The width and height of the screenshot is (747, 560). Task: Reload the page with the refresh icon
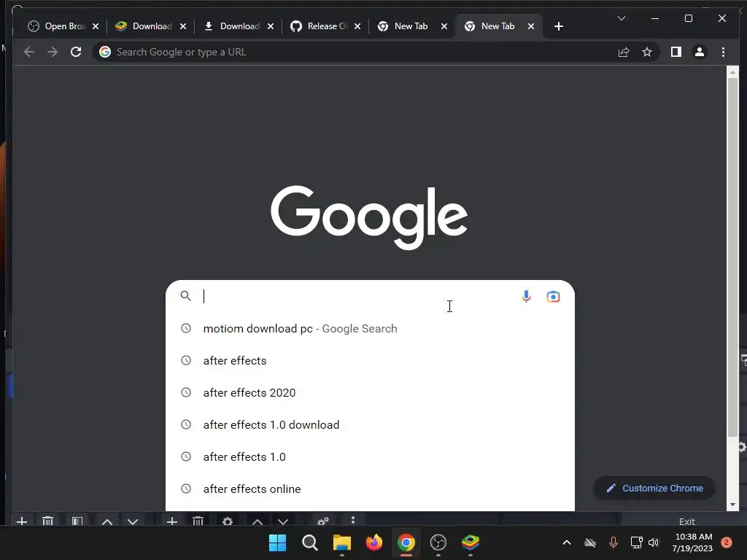[76, 52]
